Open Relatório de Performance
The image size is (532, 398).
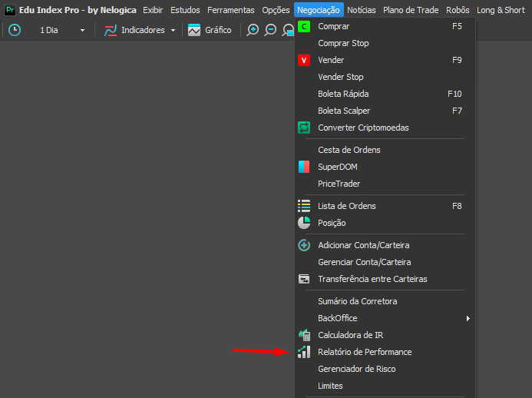point(365,352)
